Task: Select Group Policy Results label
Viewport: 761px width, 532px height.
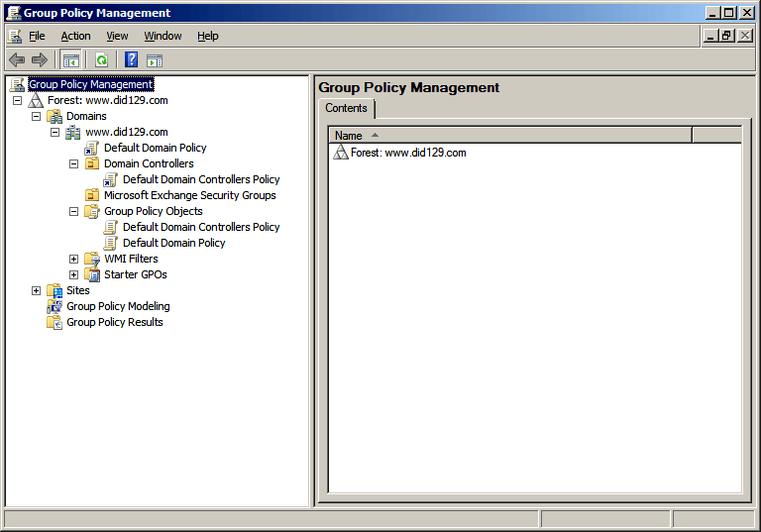Action: [115, 322]
